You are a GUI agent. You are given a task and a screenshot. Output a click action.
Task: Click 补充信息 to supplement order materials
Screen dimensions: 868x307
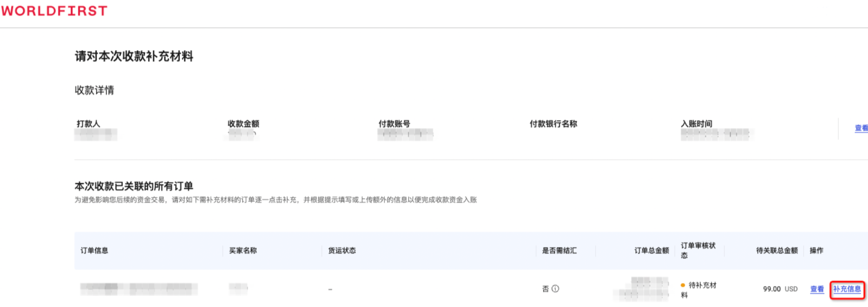point(847,290)
